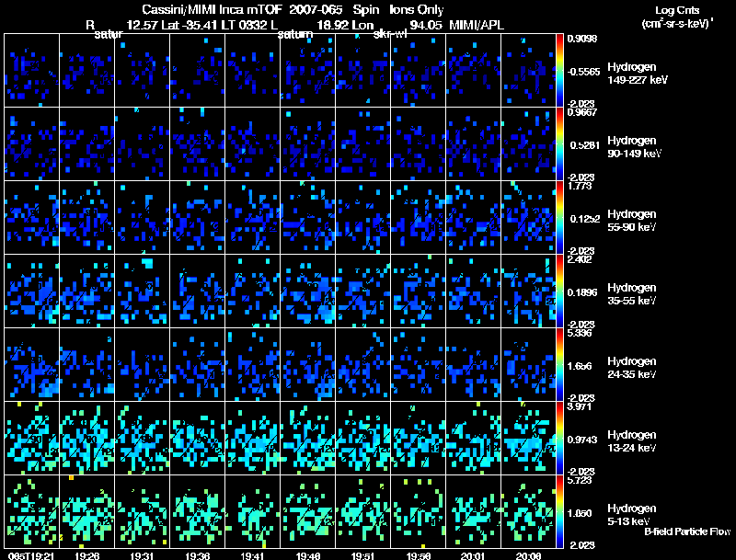Image resolution: width=736 pixels, height=560 pixels.
Task: Click the 'B-field Particle Flow' legend text
Action: pyautogui.click(x=687, y=531)
